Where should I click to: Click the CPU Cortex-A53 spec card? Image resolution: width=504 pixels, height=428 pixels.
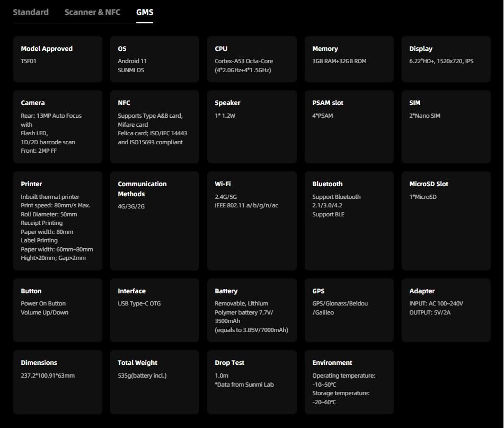(252, 59)
